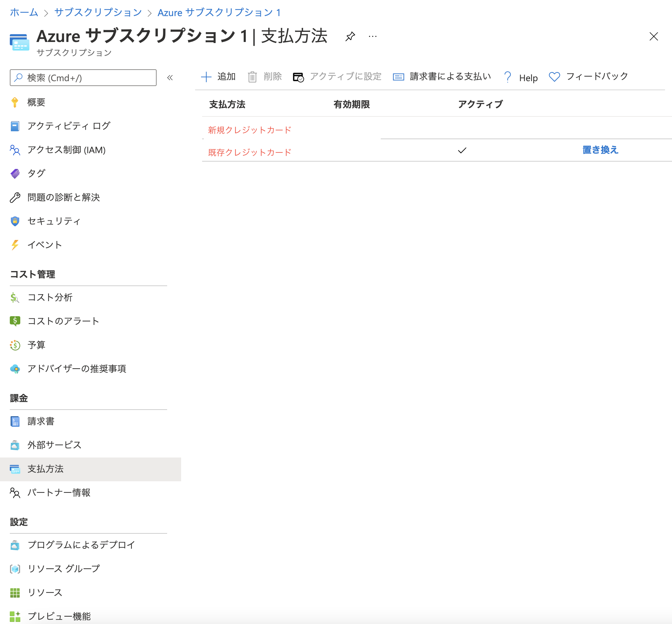Open the overflow menu next to pin icon
This screenshot has width=672, height=624.
click(372, 36)
